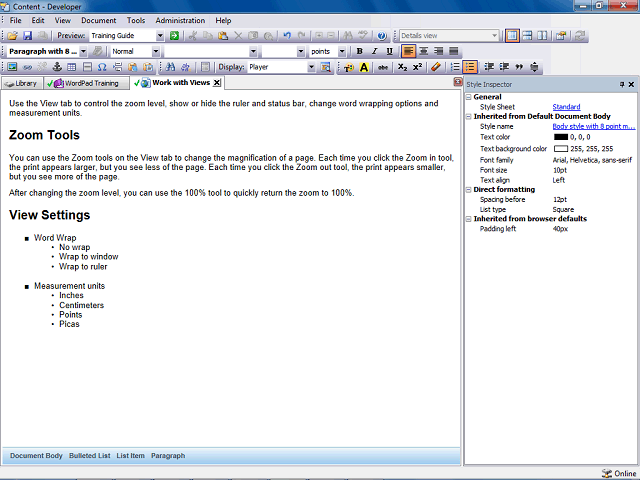This screenshot has height=480, width=640.
Task: Switch to the vertical split layout icon
Action: 542,36
